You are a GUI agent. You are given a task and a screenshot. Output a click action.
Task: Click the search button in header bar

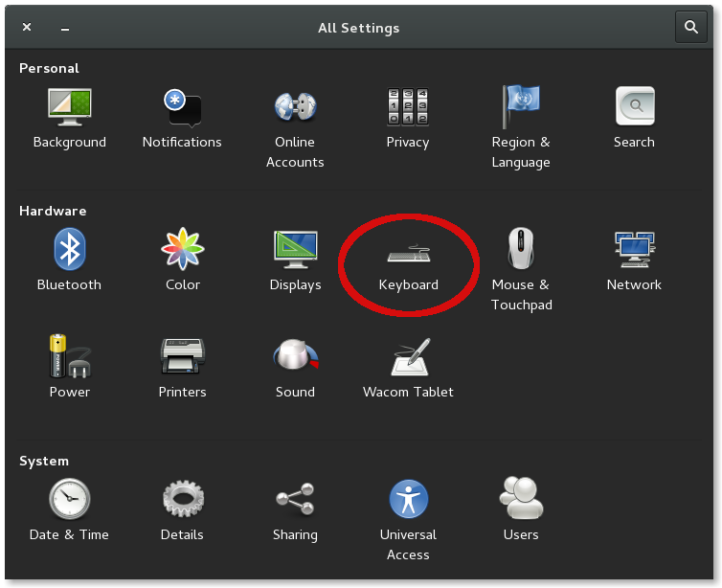tap(690, 28)
